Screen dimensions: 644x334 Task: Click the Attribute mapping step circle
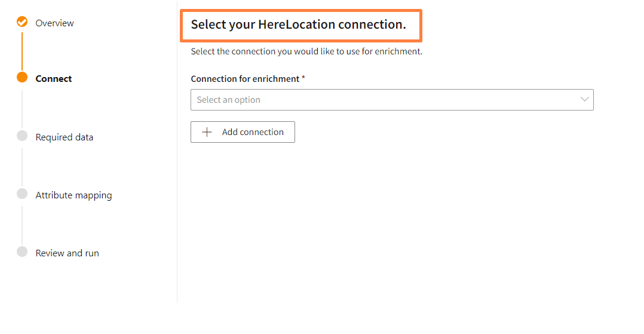[22, 194]
